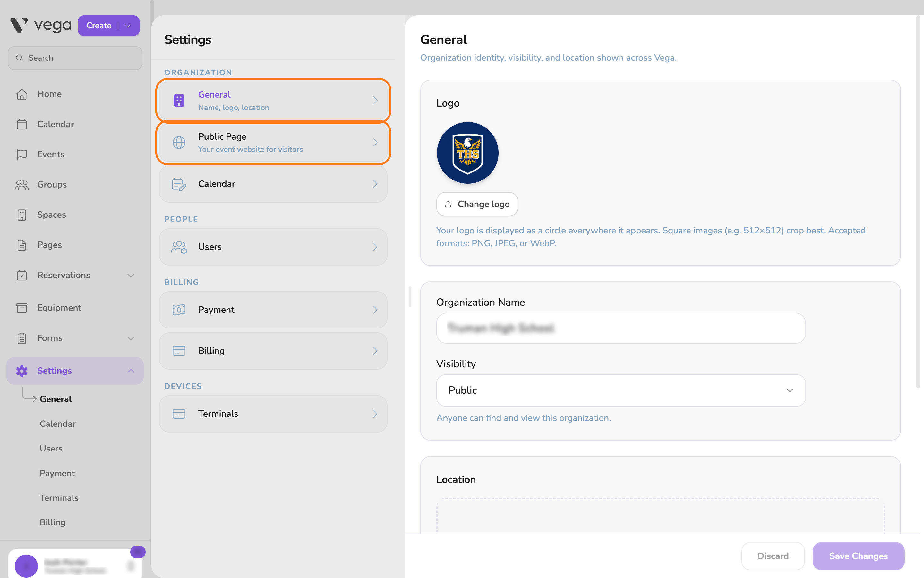Open the Payment settings card
Viewport: 924px width, 578px height.
[273, 310]
